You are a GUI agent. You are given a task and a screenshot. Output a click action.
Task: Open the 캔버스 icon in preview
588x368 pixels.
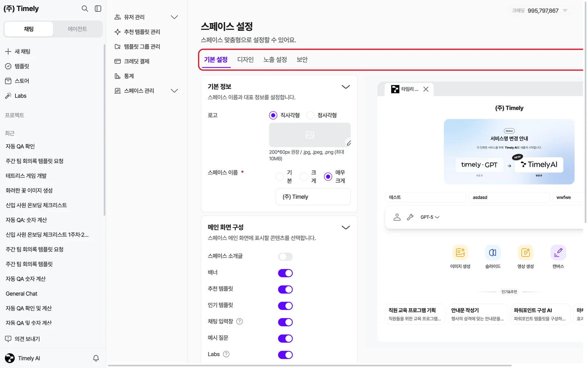558,252
